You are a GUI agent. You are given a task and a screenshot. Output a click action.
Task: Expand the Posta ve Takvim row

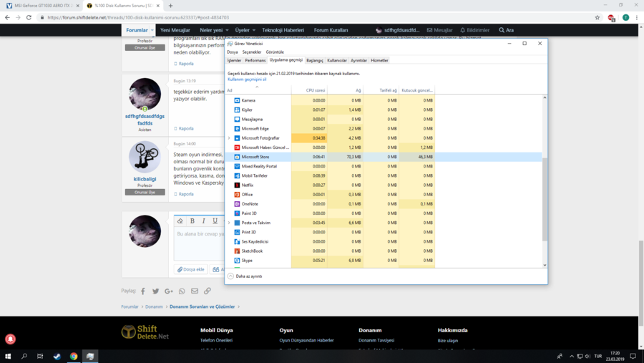click(x=229, y=223)
